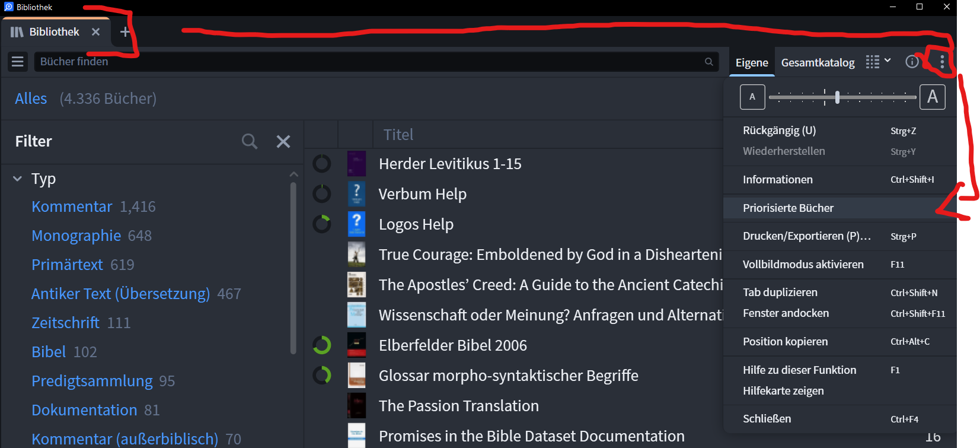980x448 pixels.
Task: Filter by Dokumentation type
Action: [84, 410]
